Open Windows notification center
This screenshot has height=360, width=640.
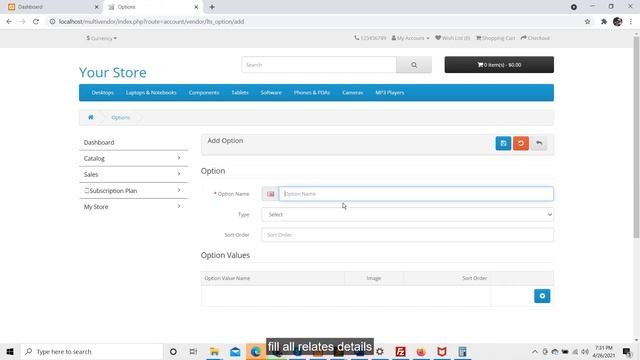point(627,351)
